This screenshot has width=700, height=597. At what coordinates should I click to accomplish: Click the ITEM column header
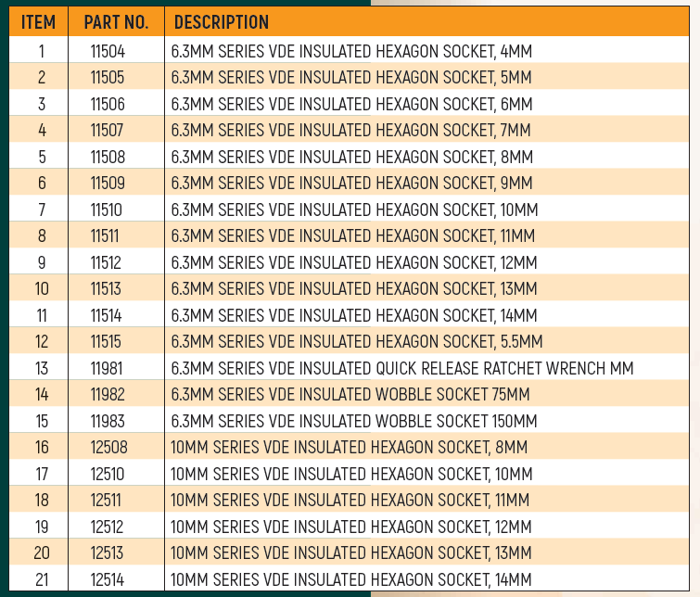coord(39,22)
